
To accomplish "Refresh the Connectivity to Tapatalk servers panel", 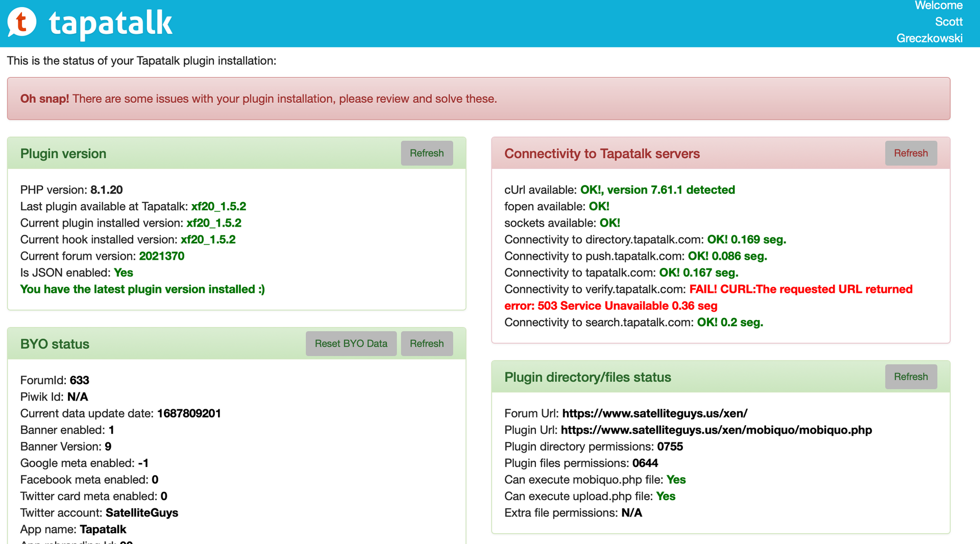I will (x=911, y=153).
